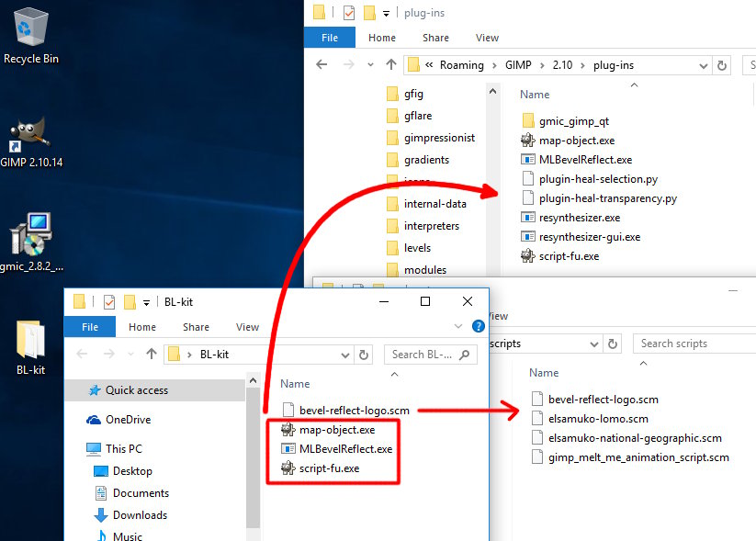Viewport: 756px width, 541px height.
Task: Open Share tab in BL-kit window
Action: coord(196,327)
